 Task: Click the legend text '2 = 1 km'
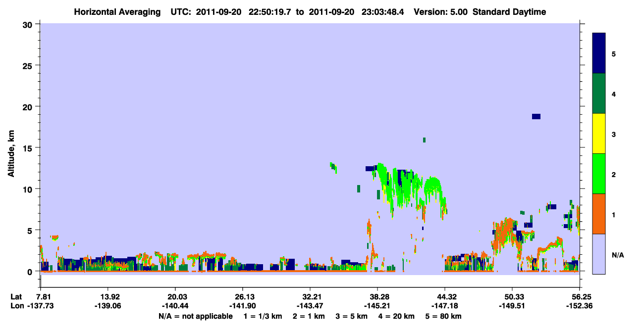[308, 316]
